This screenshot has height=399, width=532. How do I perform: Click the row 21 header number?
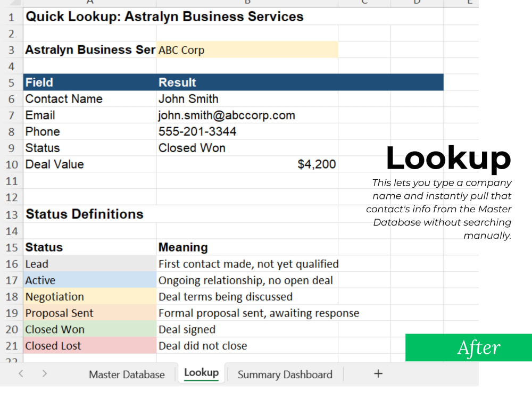click(12, 346)
